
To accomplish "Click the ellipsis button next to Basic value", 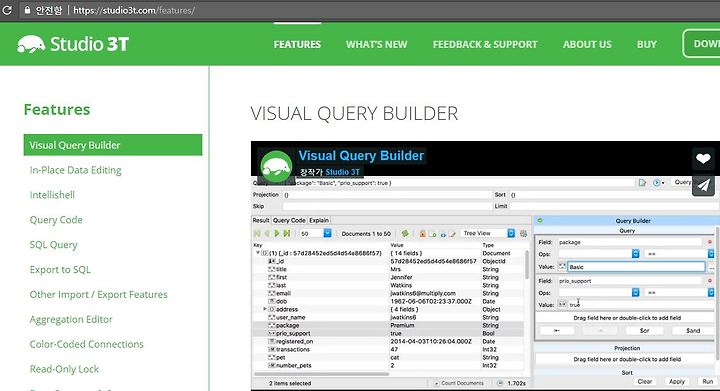I will click(712, 267).
